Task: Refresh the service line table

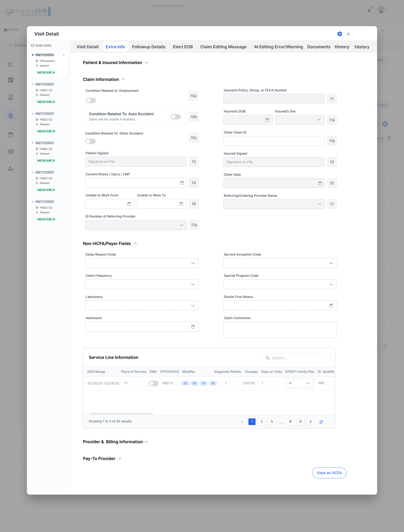Action: click(321, 422)
